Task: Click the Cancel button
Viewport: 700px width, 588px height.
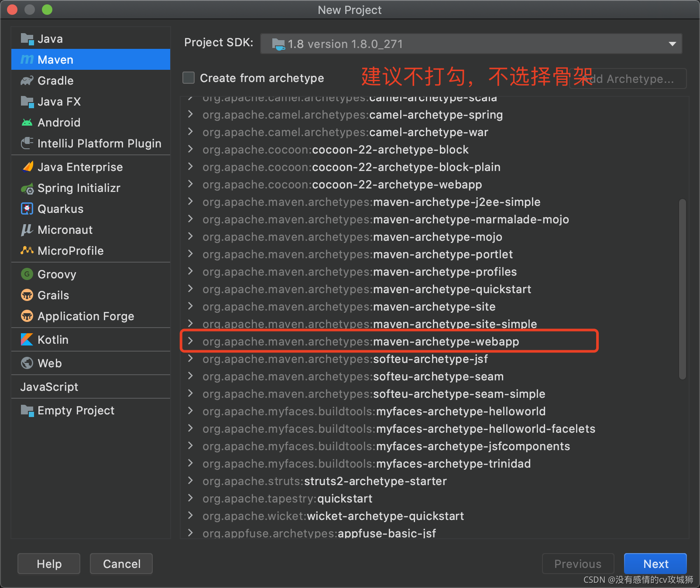Action: 121,564
